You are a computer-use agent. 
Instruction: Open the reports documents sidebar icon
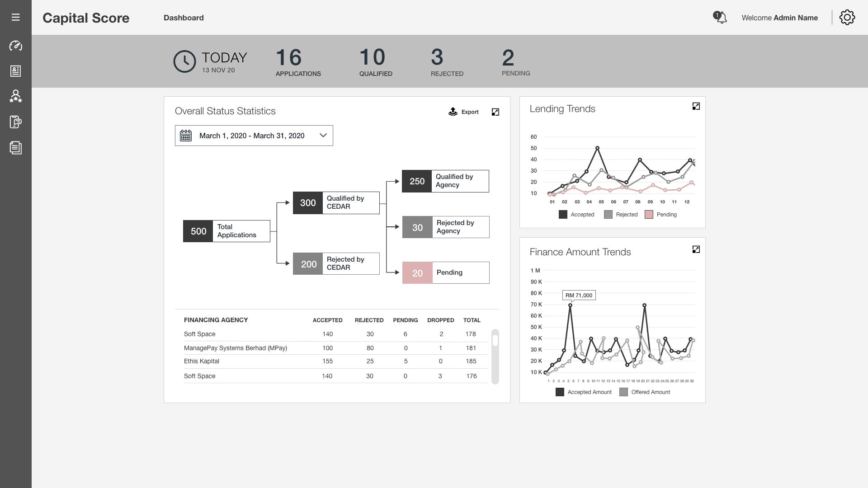16,148
